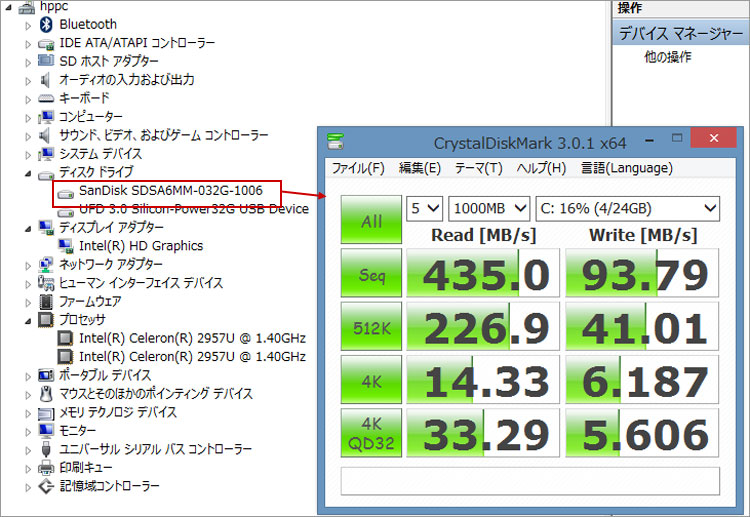Click the SD host adapter (SD ホスト アダプター) icon
750x517 pixels.
point(45,61)
